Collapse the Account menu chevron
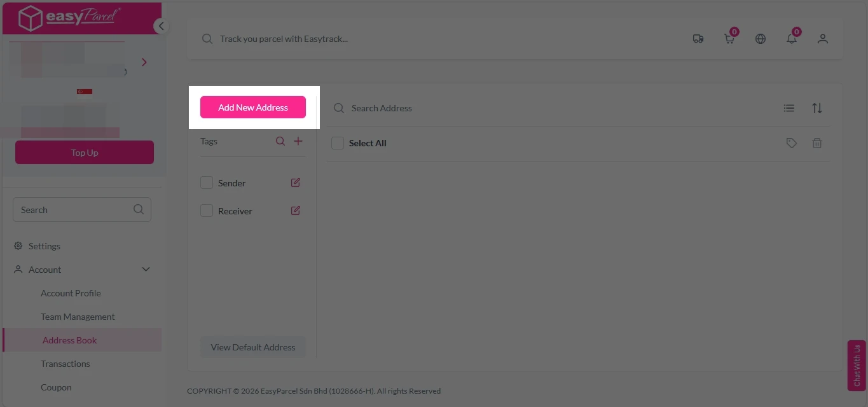The height and width of the screenshot is (407, 868). [x=146, y=269]
